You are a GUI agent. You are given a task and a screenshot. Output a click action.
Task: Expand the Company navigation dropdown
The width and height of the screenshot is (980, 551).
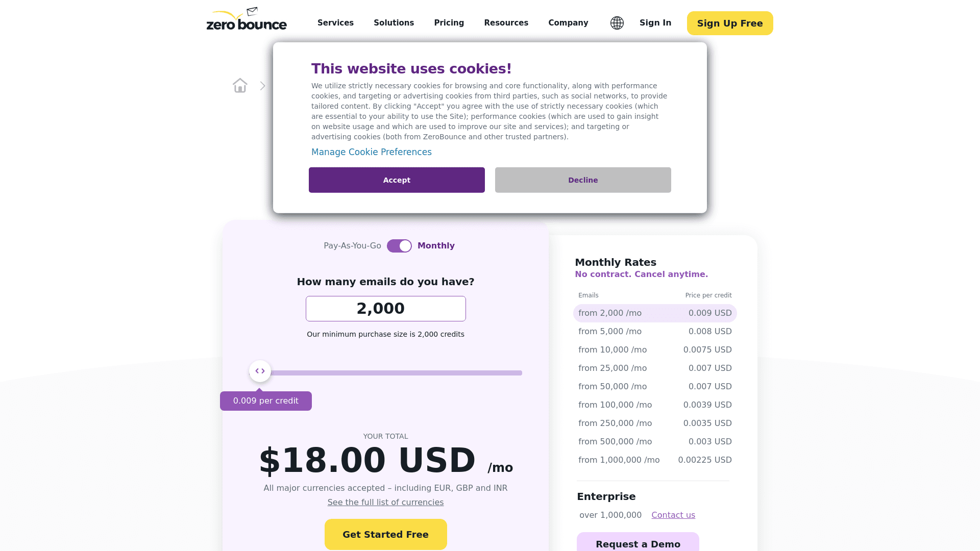point(568,23)
